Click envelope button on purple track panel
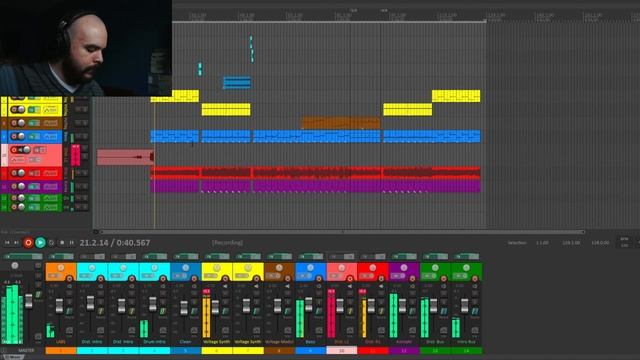The image size is (640, 360). [50, 187]
